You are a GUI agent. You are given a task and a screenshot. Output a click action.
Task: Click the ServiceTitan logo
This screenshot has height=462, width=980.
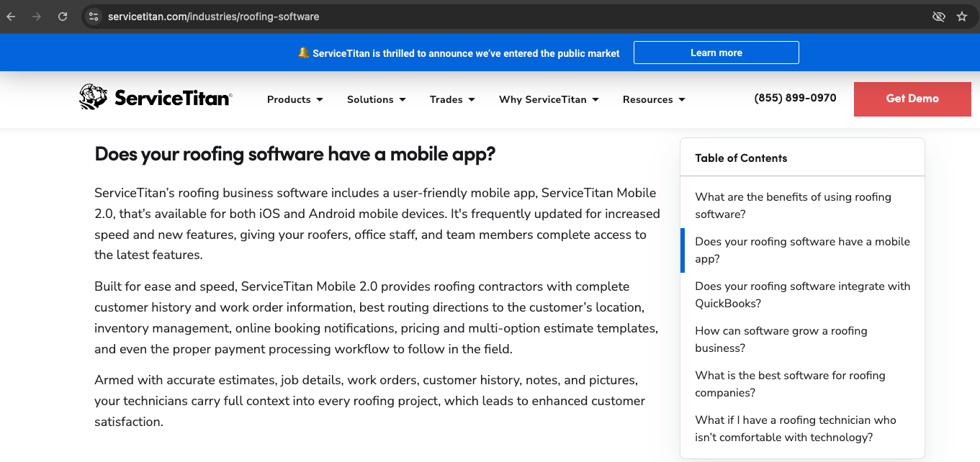[156, 98]
